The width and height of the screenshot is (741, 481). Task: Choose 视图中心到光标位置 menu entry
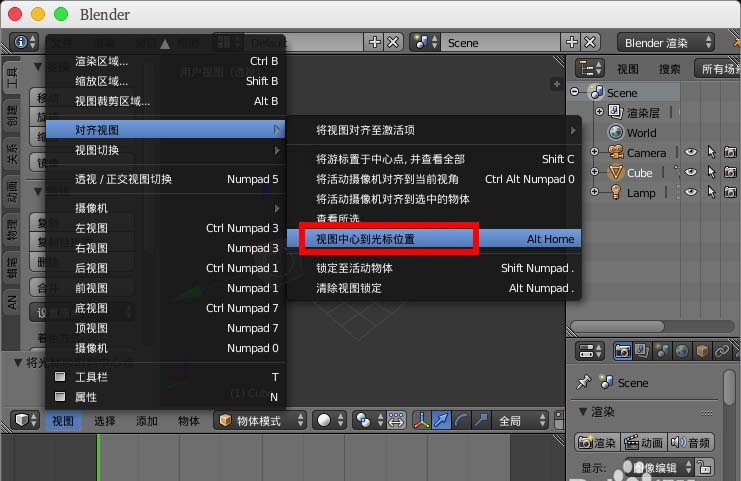[434, 239]
